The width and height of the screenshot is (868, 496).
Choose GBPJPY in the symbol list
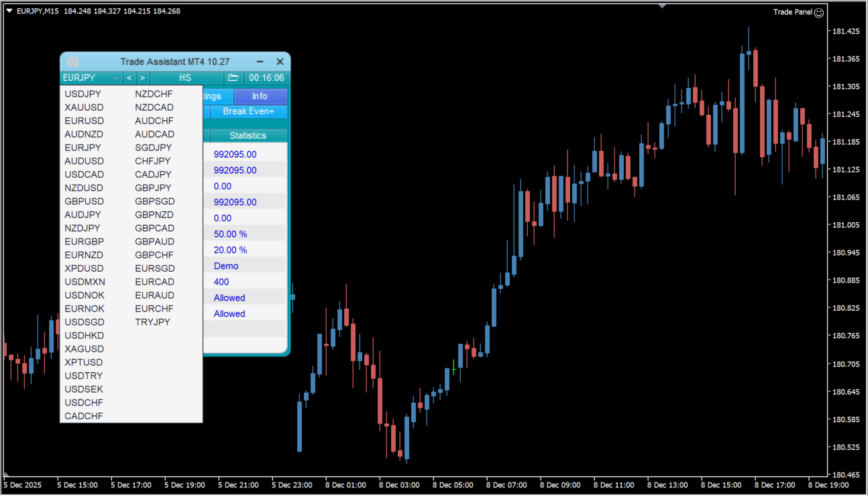(x=153, y=188)
